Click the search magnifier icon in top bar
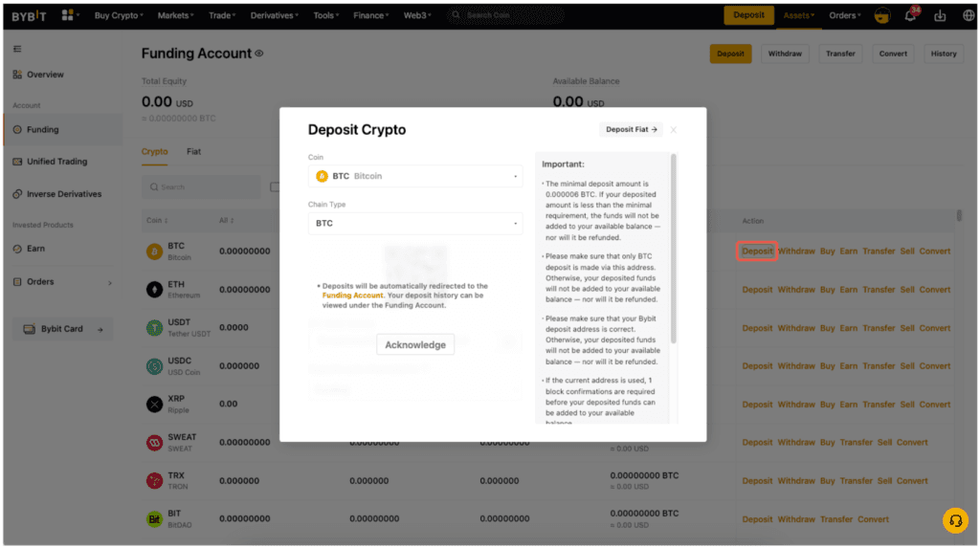The height and width of the screenshot is (548, 980). pos(456,15)
